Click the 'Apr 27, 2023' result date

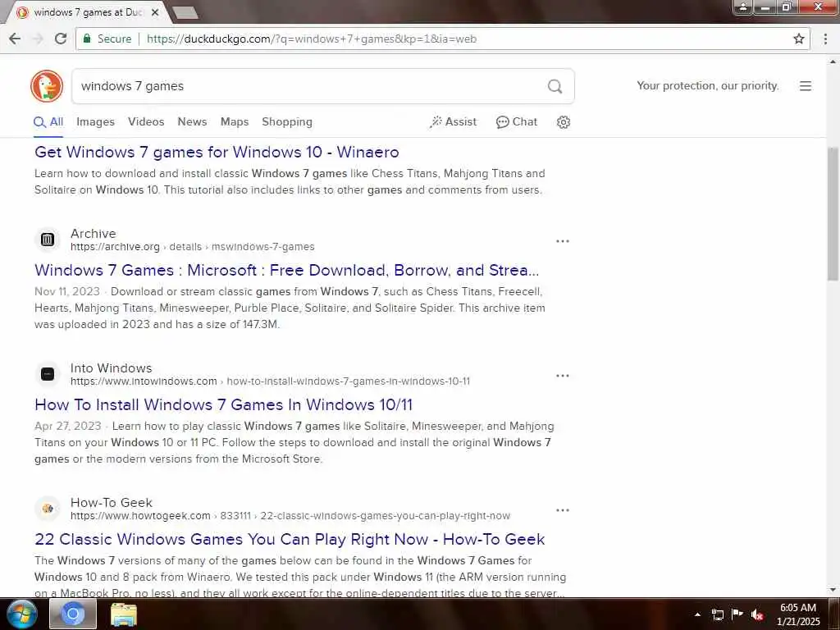click(x=67, y=426)
